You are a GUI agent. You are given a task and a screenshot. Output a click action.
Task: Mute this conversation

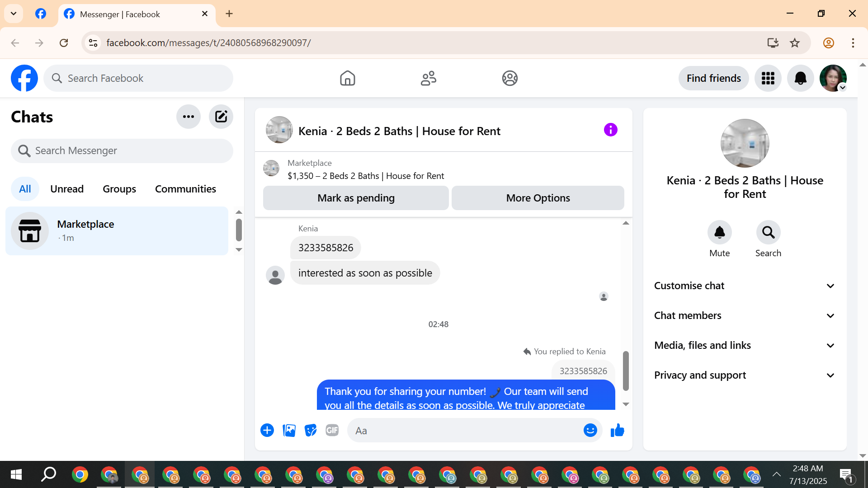(719, 233)
